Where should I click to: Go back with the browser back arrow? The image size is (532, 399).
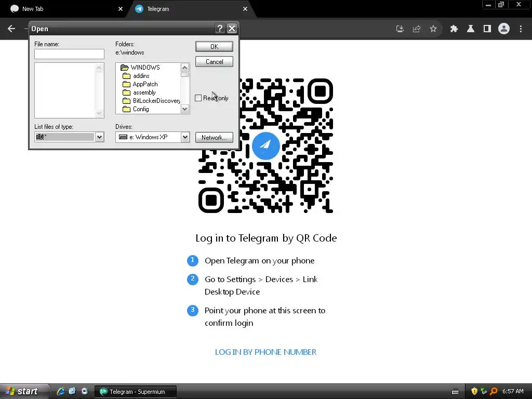(11, 29)
